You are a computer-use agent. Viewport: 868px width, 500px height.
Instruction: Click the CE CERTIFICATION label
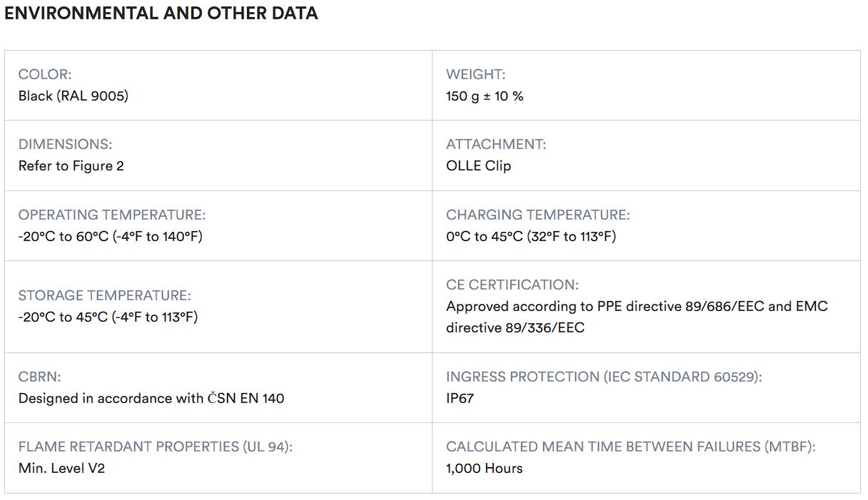tap(513, 285)
